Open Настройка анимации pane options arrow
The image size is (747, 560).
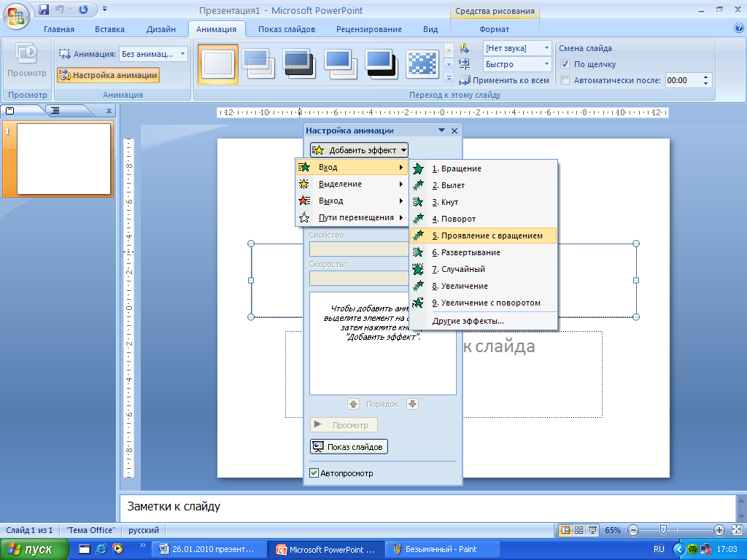point(441,131)
